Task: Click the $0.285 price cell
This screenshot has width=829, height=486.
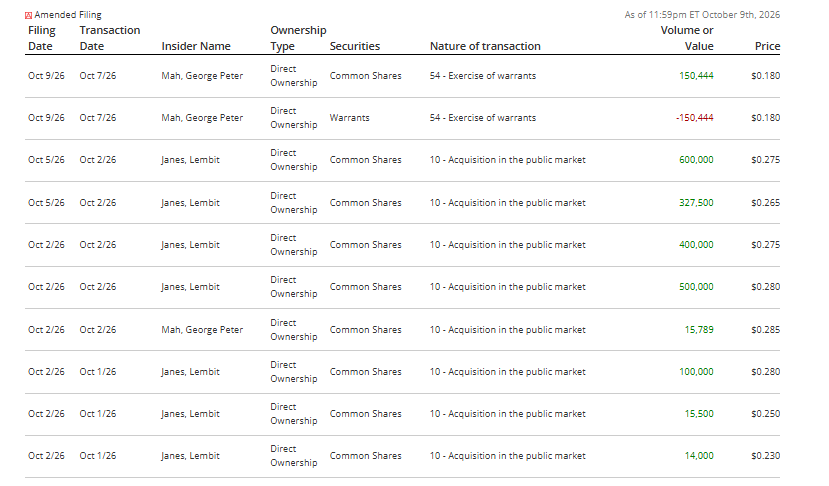Action: pyautogui.click(x=766, y=329)
